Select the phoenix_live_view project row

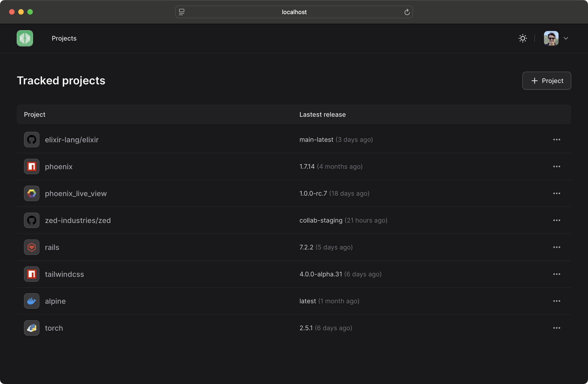pyautogui.click(x=294, y=193)
